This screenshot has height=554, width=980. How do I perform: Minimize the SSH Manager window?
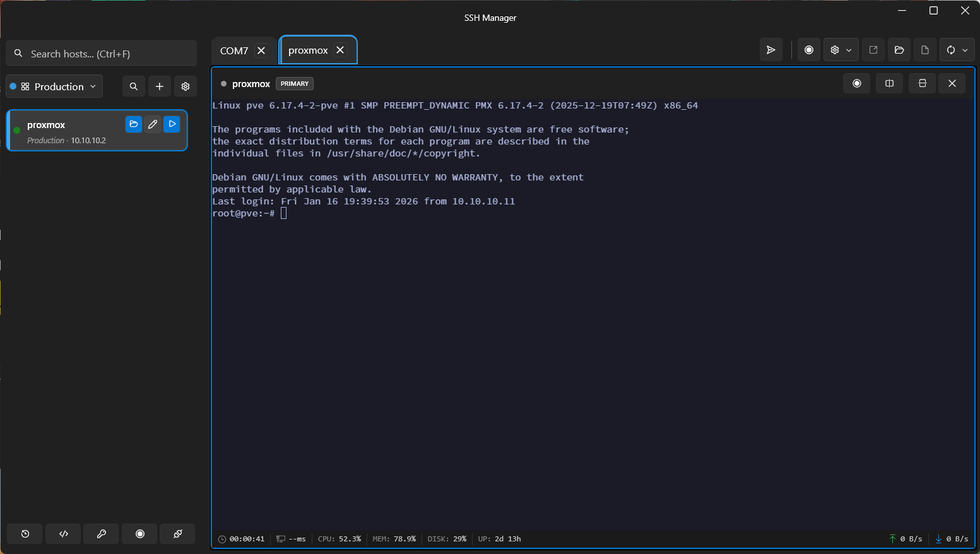tap(902, 11)
